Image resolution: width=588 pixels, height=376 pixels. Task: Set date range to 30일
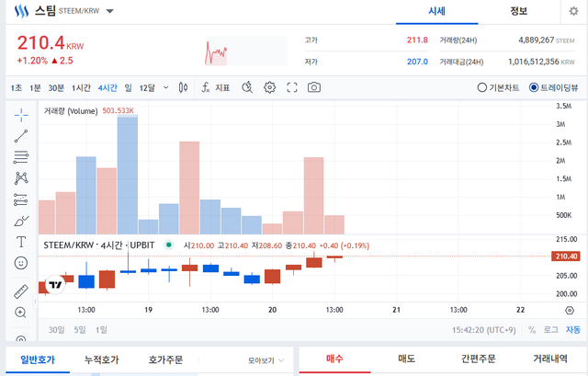click(56, 330)
